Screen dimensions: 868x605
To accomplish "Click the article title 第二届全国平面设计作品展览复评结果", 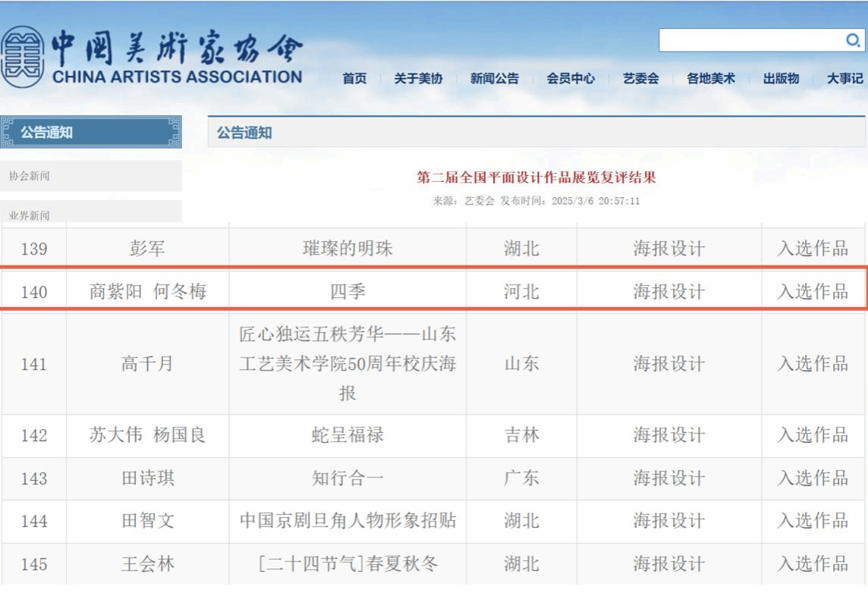I will (536, 177).
